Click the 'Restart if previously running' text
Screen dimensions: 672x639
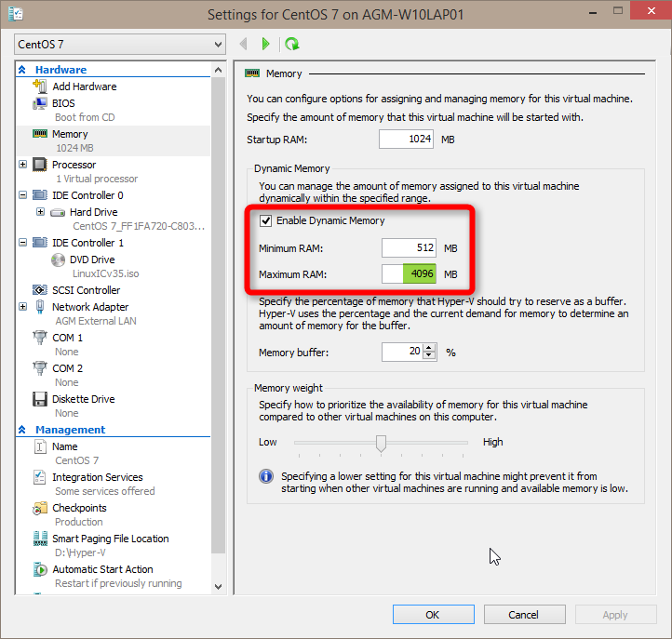[x=118, y=583]
